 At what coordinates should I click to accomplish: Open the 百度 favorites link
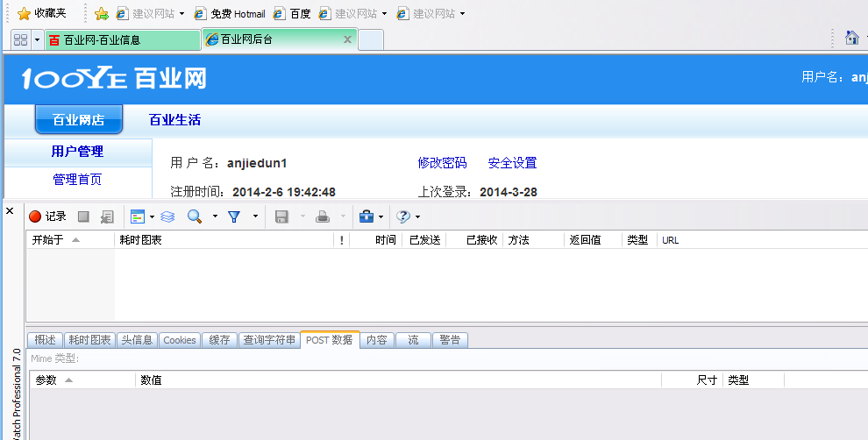click(292, 14)
